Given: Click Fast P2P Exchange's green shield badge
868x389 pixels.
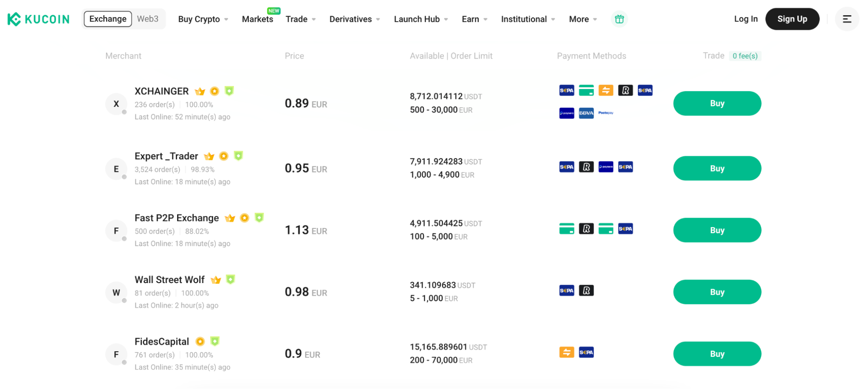Looking at the screenshot, I should [x=259, y=217].
